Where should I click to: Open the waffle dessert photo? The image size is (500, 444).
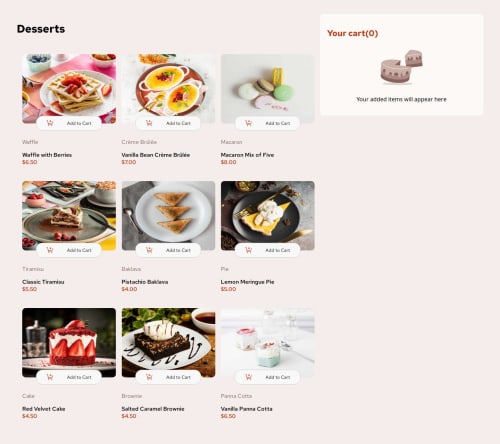click(69, 89)
